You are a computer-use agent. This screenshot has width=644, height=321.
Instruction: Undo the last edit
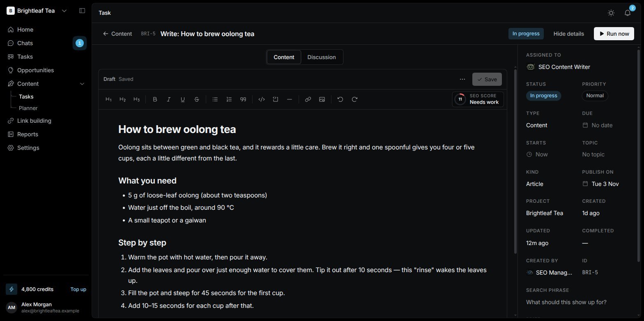340,99
